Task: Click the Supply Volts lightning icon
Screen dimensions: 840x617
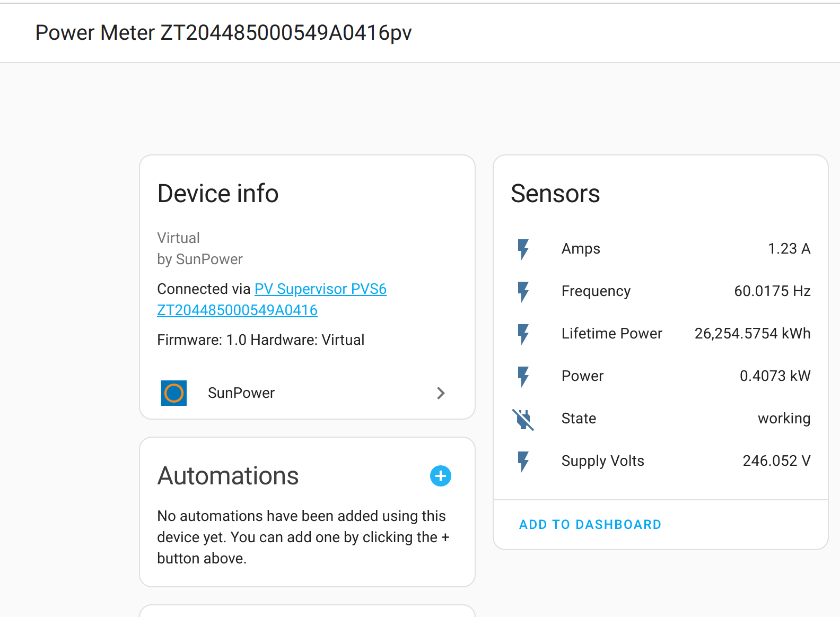Action: click(523, 461)
